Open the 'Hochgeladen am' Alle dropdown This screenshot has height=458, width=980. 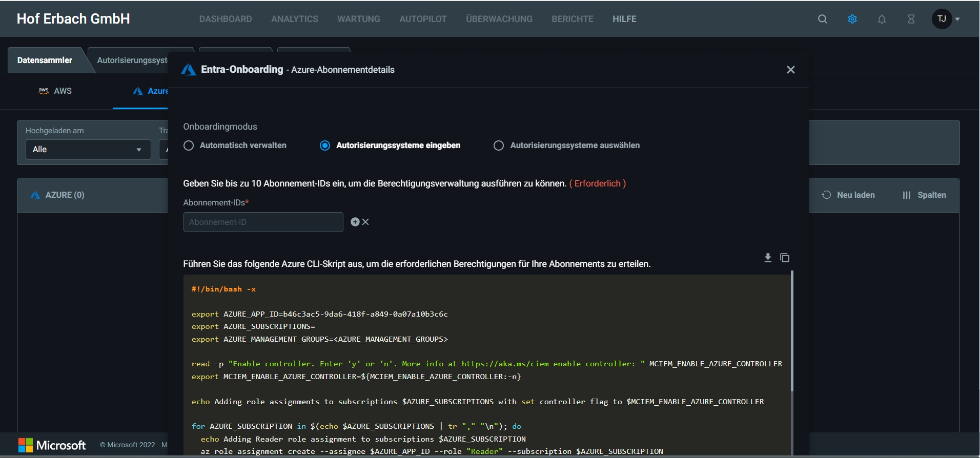[88, 150]
